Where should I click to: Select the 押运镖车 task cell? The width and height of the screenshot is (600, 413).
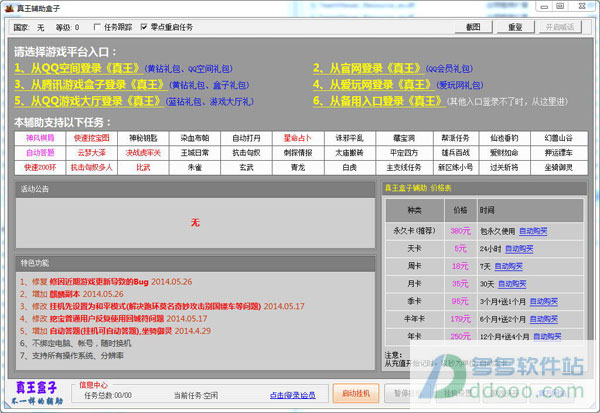[559, 153]
